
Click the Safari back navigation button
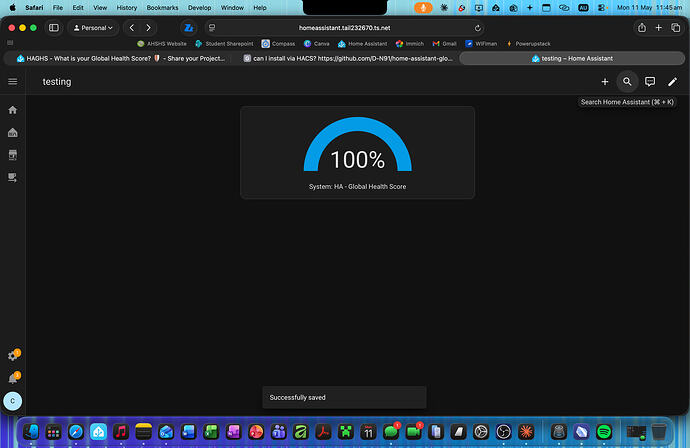(132, 28)
